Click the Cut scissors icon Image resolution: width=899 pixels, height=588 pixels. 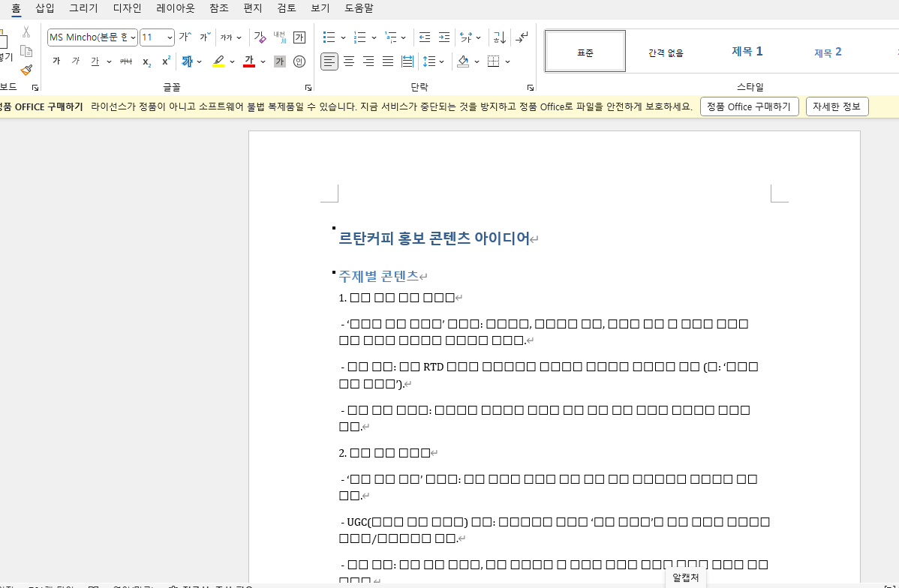pos(26,33)
